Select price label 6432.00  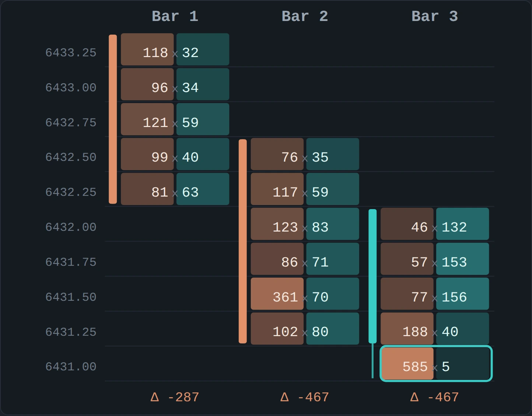pyautogui.click(x=71, y=227)
